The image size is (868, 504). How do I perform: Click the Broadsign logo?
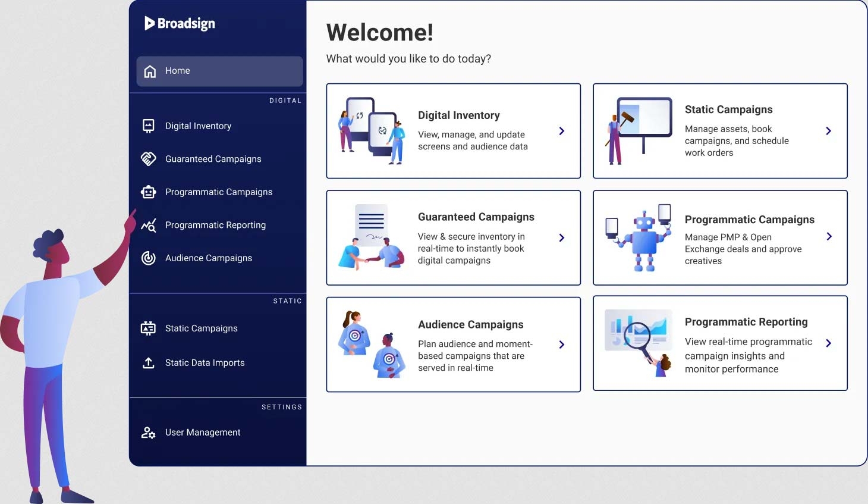click(180, 23)
